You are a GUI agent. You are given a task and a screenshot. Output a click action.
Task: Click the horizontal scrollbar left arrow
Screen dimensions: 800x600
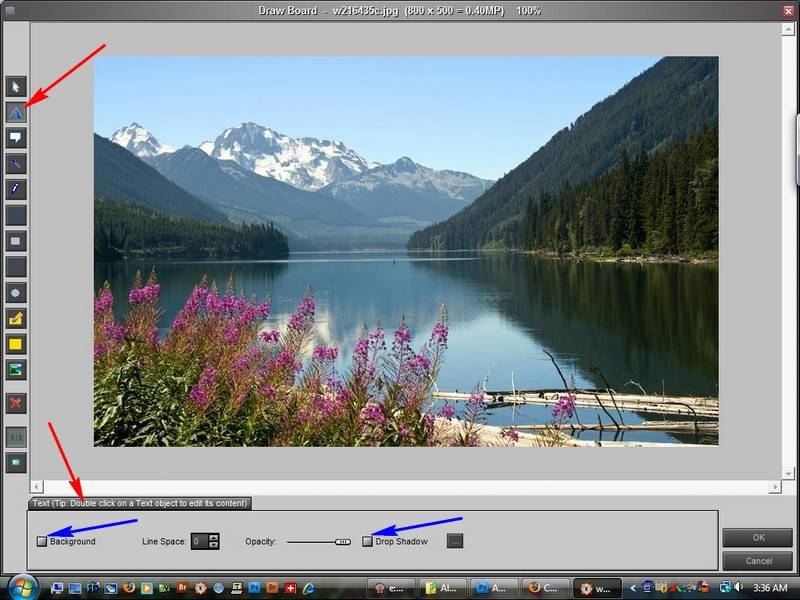coord(37,486)
